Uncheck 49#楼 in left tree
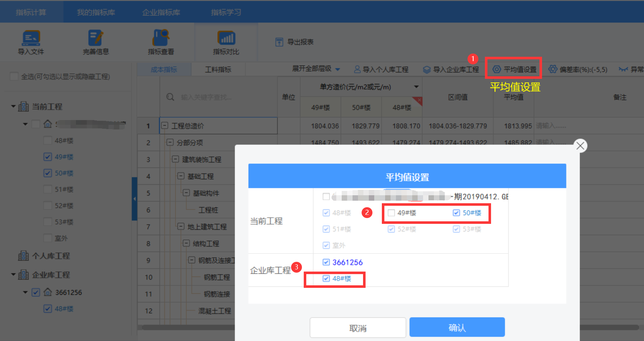644x341 pixels. click(47, 157)
